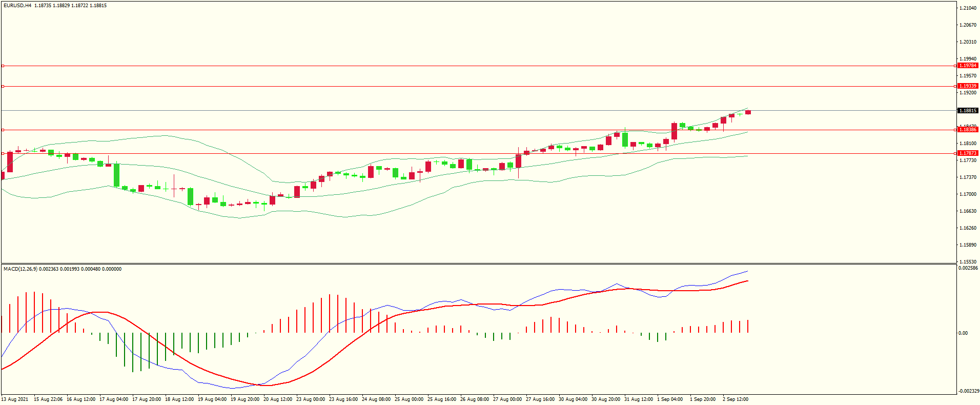
Task: Click the 1.17730 price scale value
Action: point(968,160)
